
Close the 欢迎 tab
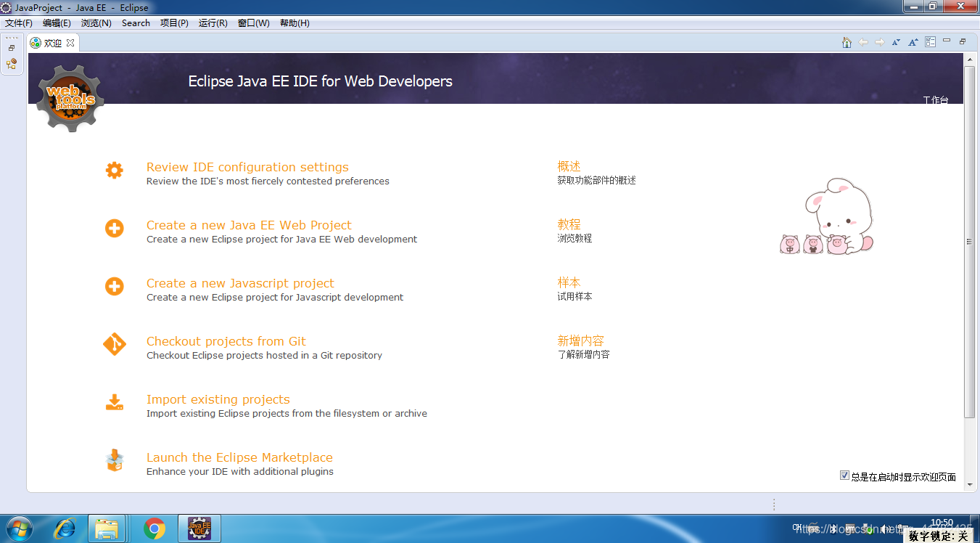pos(70,43)
